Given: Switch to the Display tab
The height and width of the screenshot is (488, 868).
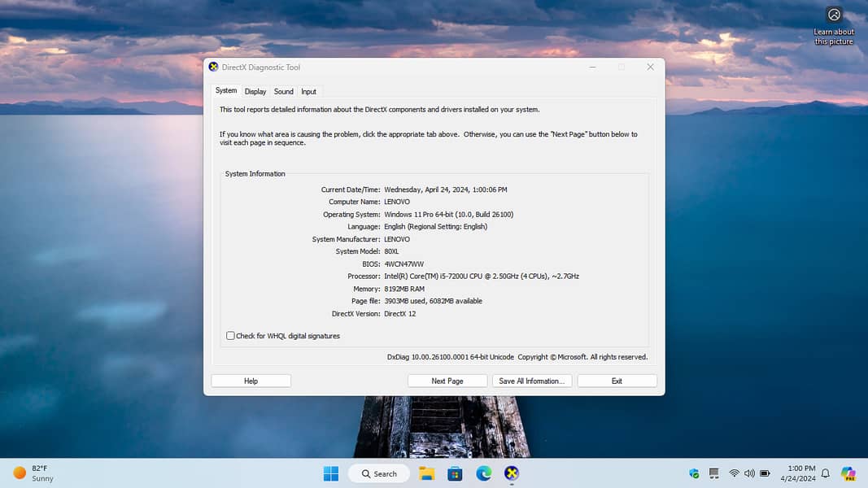Looking at the screenshot, I should click(255, 92).
